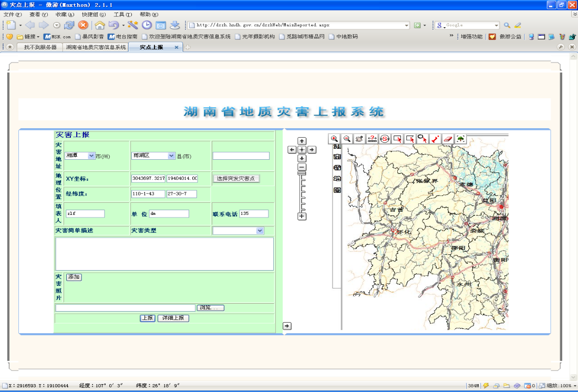Click the tree icon on map toolbar
This screenshot has width=578, height=392.
tap(460, 139)
